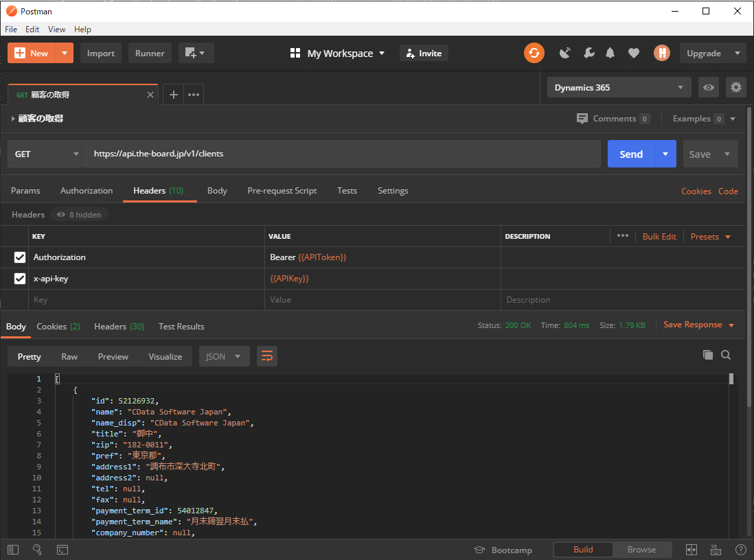Show the 8 hidden headers
The width and height of the screenshot is (754, 560).
point(79,215)
